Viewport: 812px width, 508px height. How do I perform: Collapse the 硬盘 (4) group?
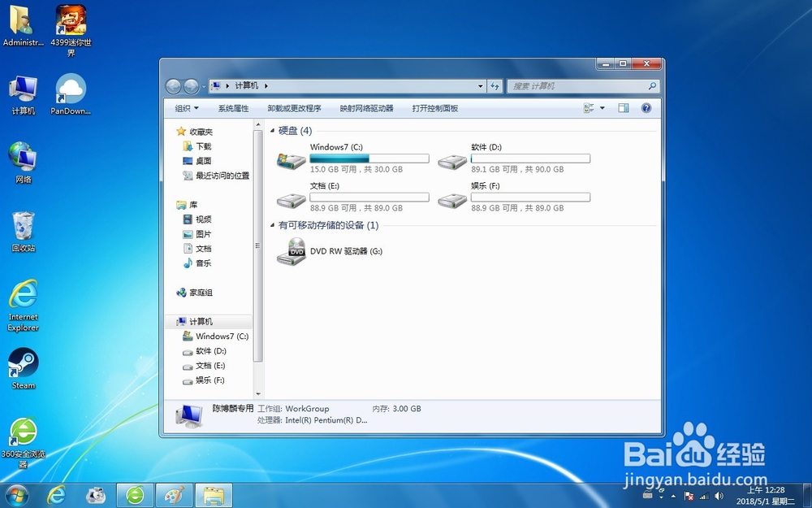(272, 131)
